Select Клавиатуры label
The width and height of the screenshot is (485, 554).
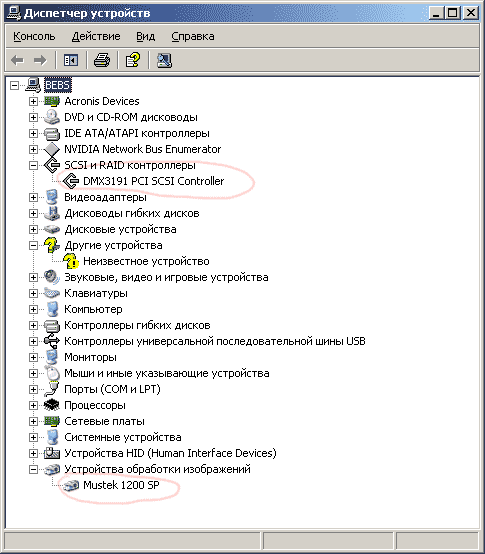tap(96, 293)
